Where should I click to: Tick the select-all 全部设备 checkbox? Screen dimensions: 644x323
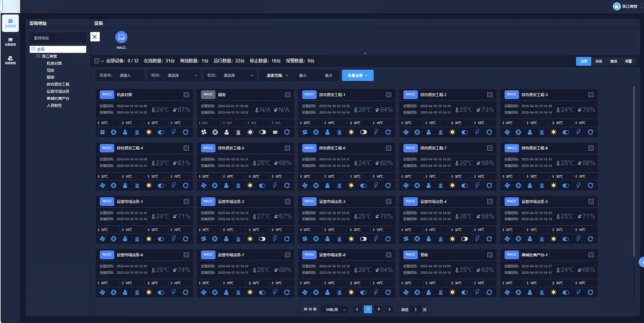(x=97, y=61)
